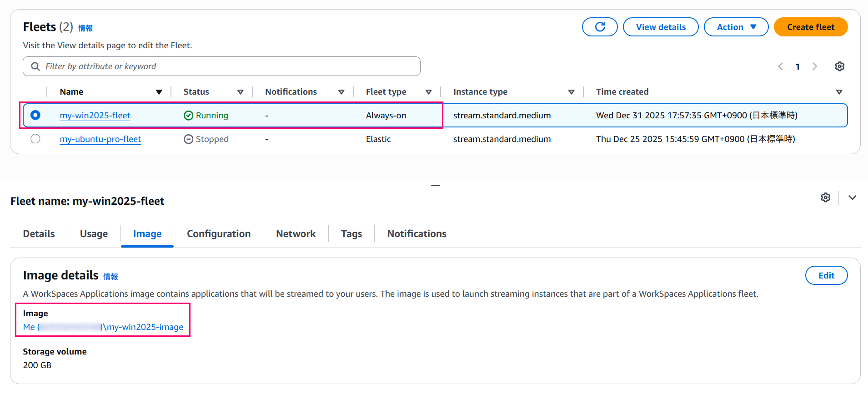Screen dimensions: 868x395
Task: Sort by Time created column arrow
Action: point(839,92)
